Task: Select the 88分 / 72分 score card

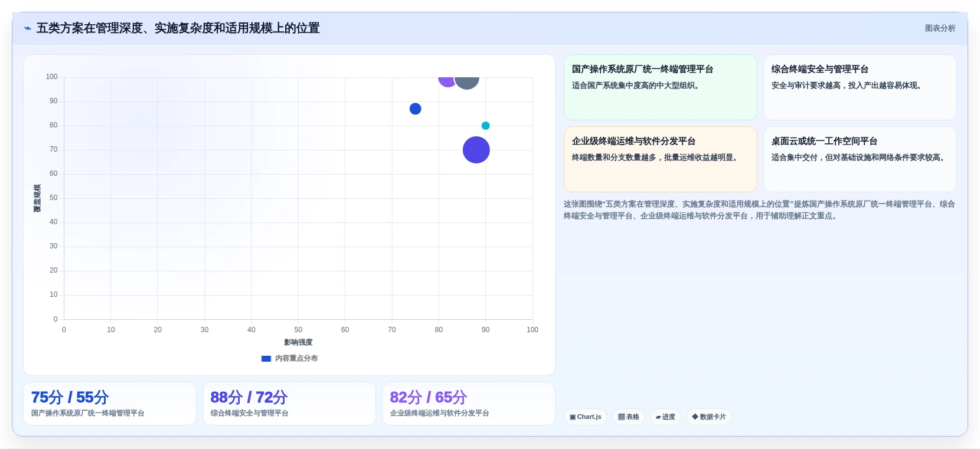Action: tap(289, 404)
